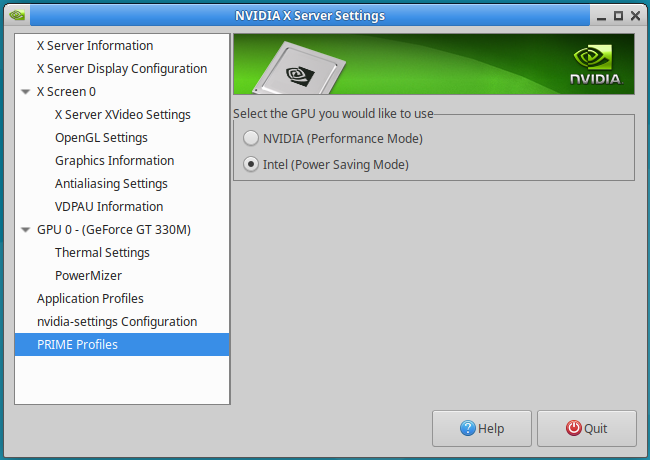Open X Server Display Configuration
Viewport: 650px width, 460px height.
pyautogui.click(x=122, y=68)
